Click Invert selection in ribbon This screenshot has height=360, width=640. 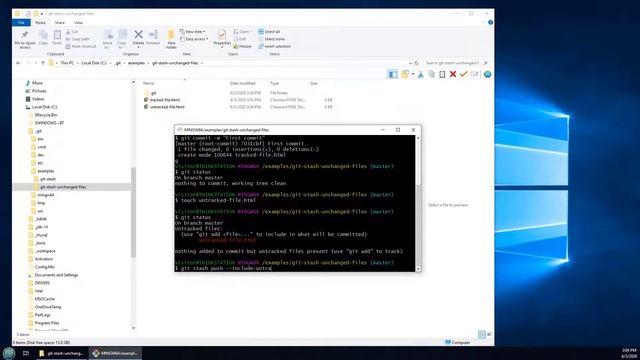click(x=275, y=47)
